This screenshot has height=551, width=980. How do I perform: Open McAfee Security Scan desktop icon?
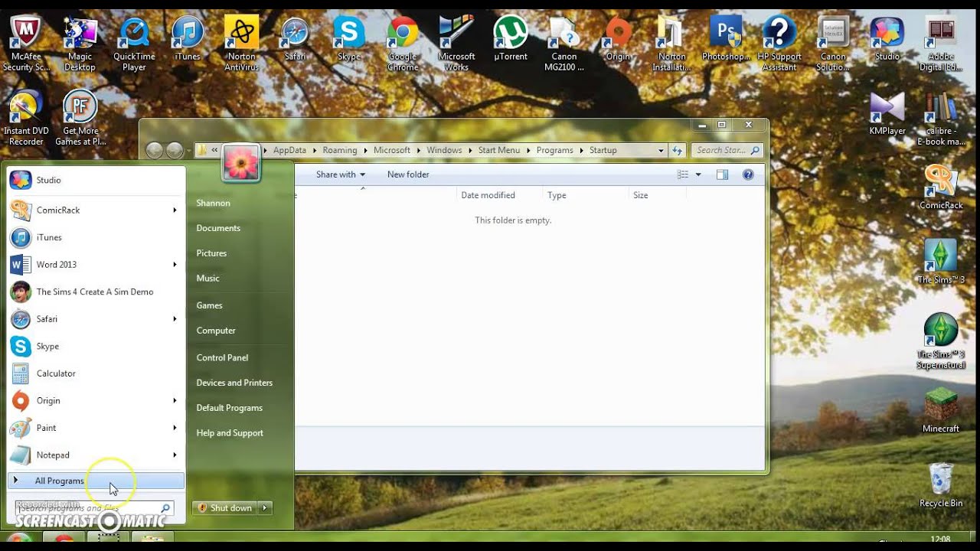click(x=26, y=44)
